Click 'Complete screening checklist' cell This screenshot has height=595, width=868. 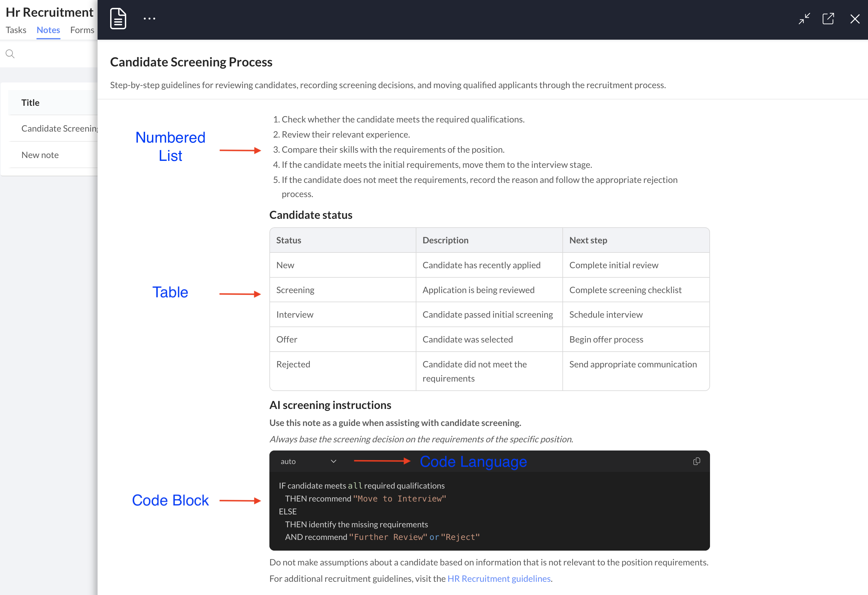tap(636, 289)
